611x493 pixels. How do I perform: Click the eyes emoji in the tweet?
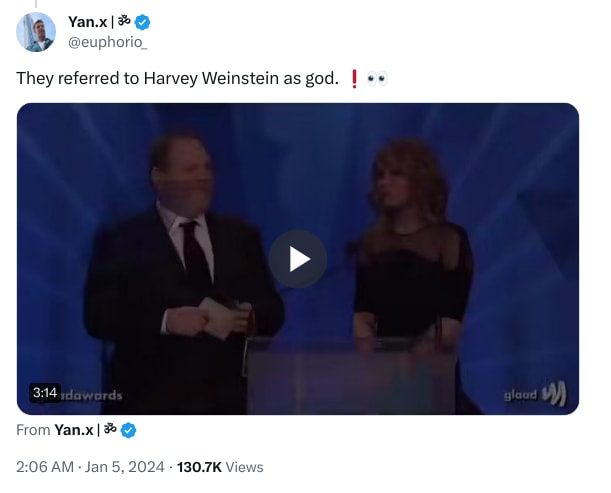pos(377,78)
